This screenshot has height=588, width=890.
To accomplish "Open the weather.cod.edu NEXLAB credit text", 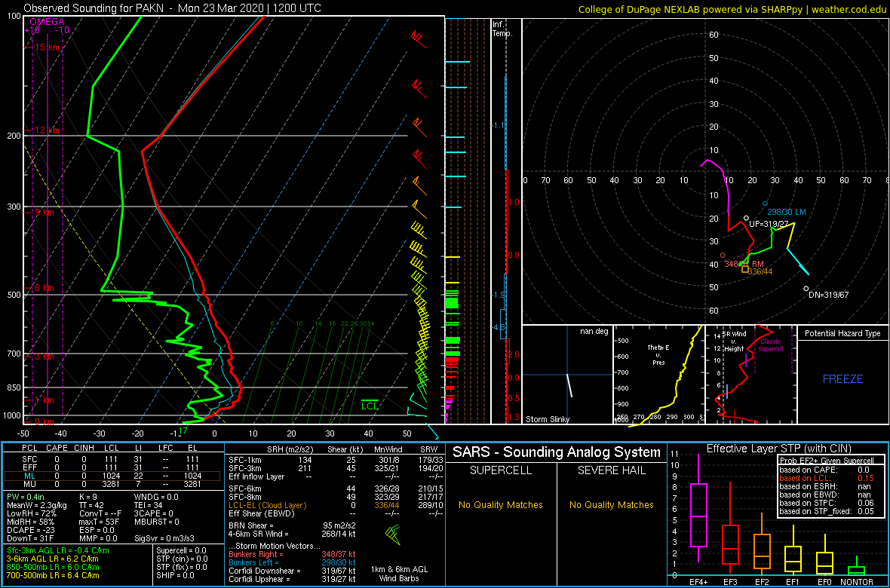I will [732, 8].
